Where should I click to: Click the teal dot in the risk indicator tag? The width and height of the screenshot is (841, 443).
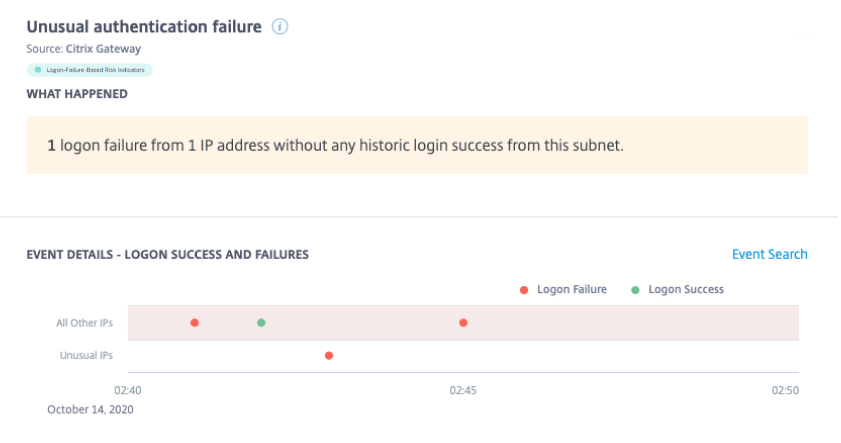pos(38,70)
